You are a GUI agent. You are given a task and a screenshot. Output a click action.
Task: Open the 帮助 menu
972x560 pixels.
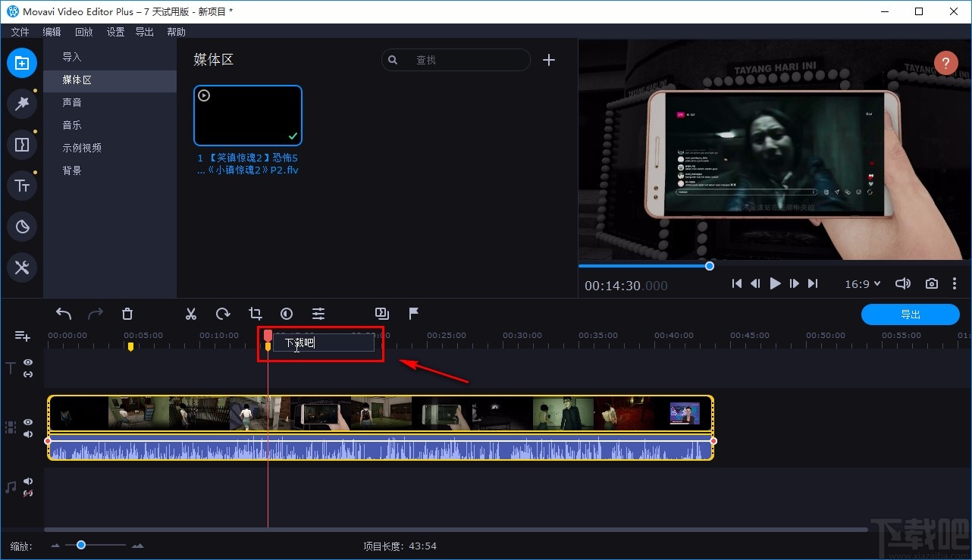click(176, 32)
